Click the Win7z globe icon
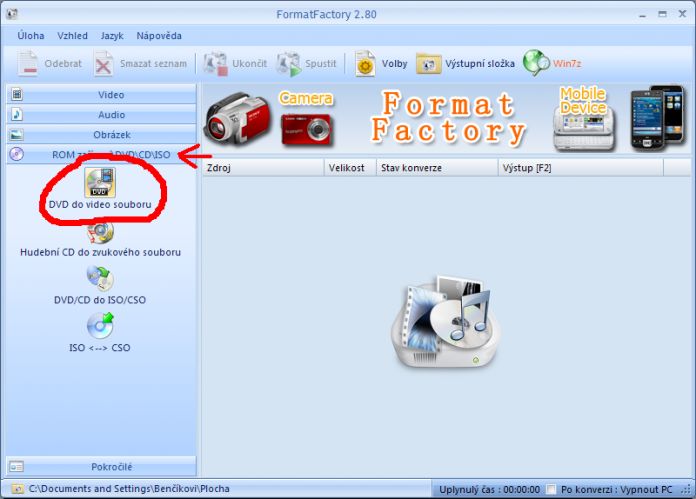696x499 pixels. [x=536, y=63]
